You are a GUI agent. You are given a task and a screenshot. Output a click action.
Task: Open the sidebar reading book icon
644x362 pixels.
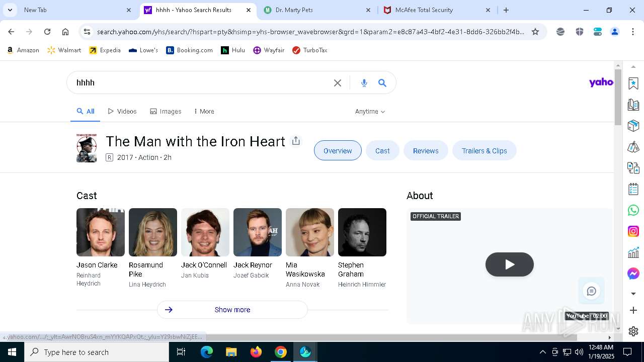tap(633, 105)
